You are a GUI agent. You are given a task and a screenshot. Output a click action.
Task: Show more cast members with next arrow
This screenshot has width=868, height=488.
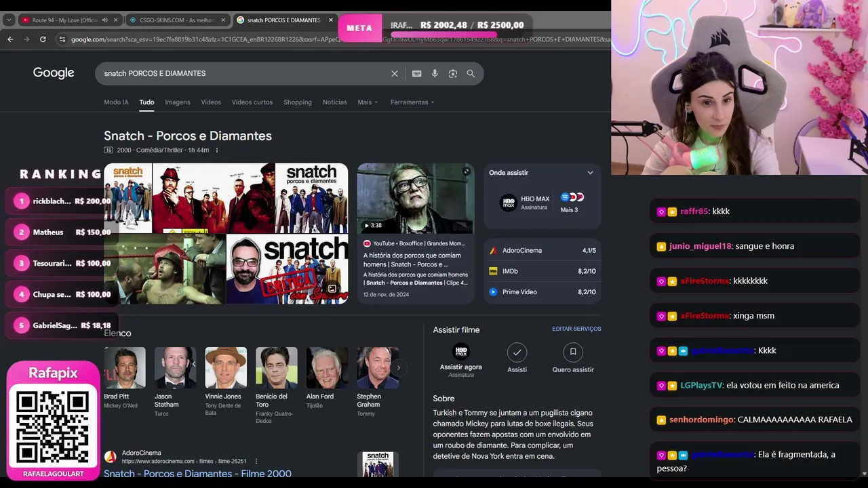tap(399, 367)
